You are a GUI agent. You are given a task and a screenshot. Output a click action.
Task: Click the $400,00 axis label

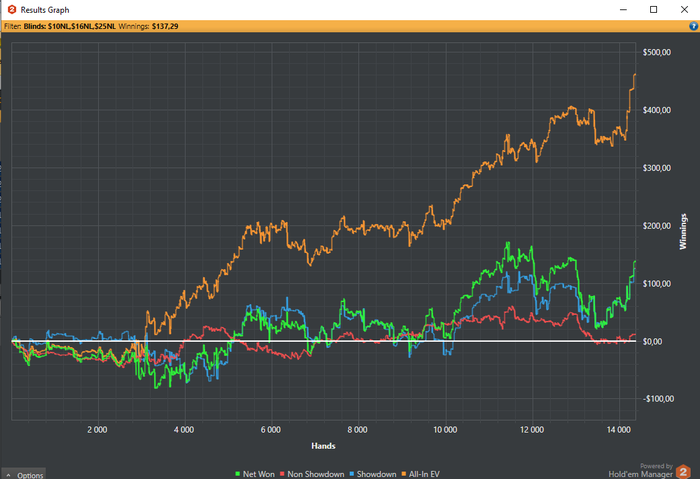coord(656,110)
